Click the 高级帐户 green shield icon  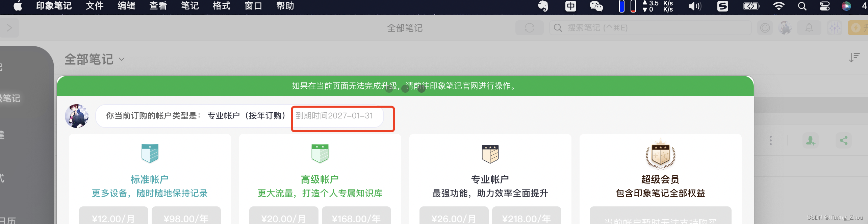coord(320,154)
